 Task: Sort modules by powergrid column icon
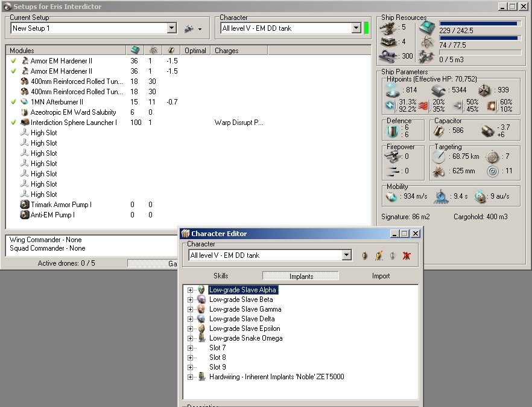153,50
